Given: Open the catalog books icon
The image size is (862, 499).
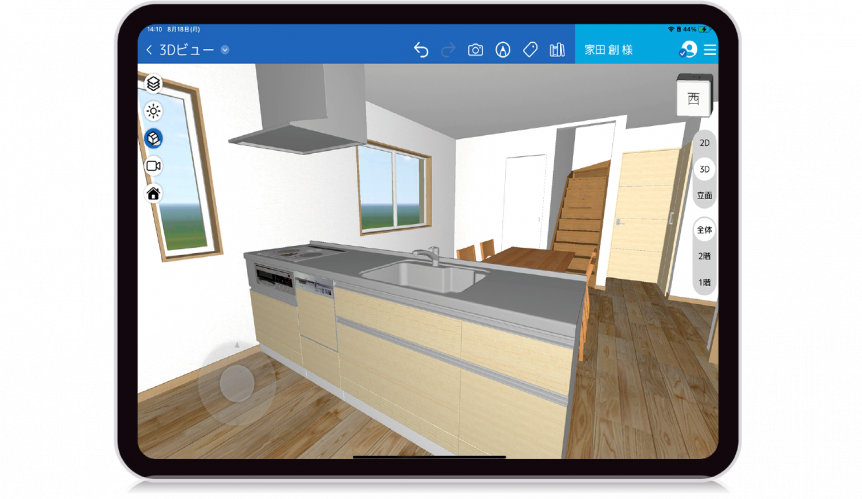Looking at the screenshot, I should coord(557,50).
